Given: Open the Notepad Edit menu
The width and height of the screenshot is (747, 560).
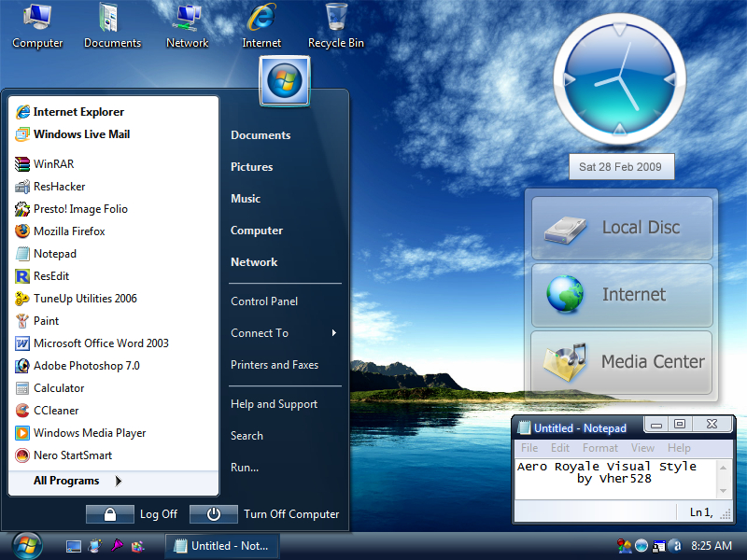Looking at the screenshot, I should 560,448.
